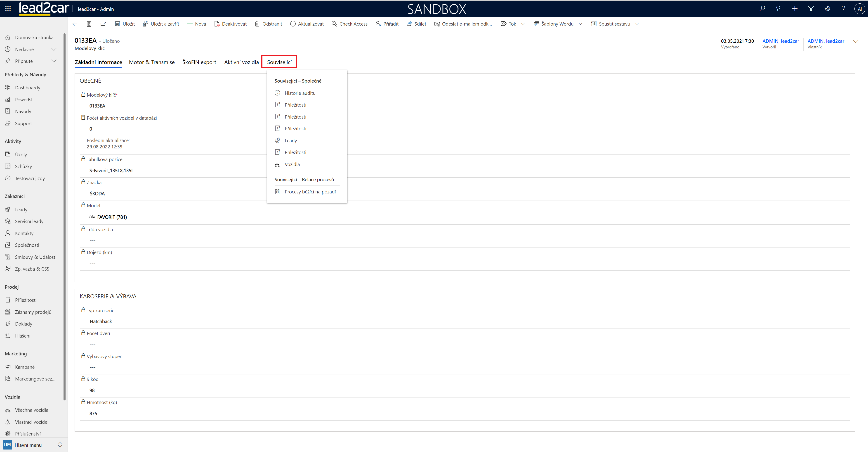Open record in new window icon

tap(103, 24)
